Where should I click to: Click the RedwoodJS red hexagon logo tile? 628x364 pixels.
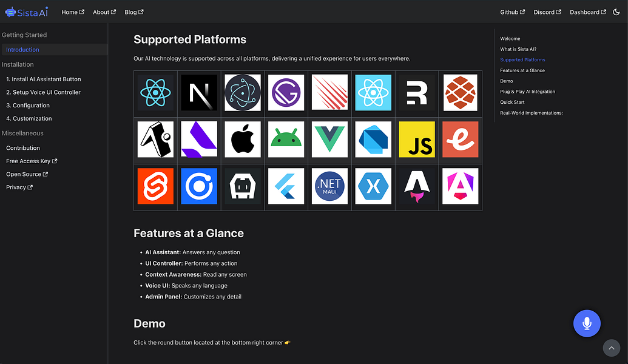460,92
